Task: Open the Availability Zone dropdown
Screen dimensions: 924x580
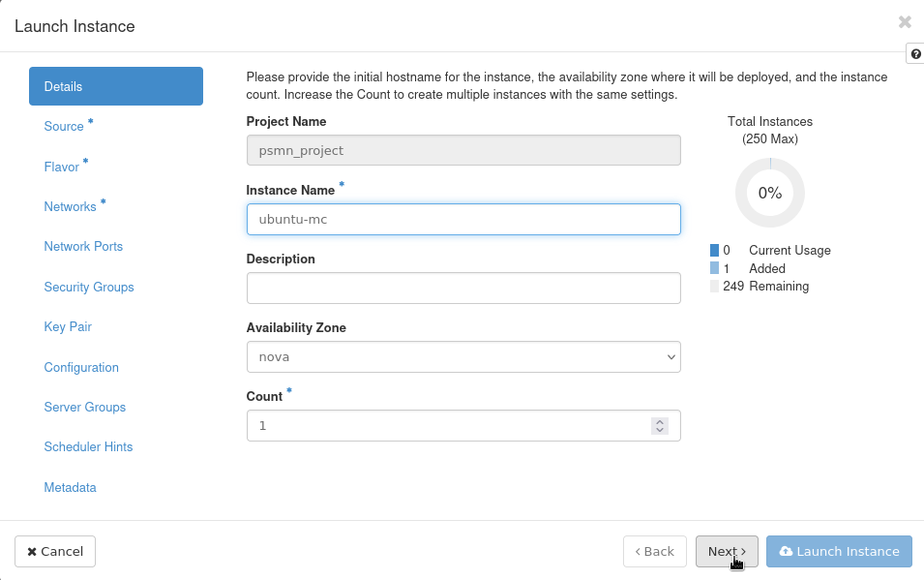Action: [463, 357]
